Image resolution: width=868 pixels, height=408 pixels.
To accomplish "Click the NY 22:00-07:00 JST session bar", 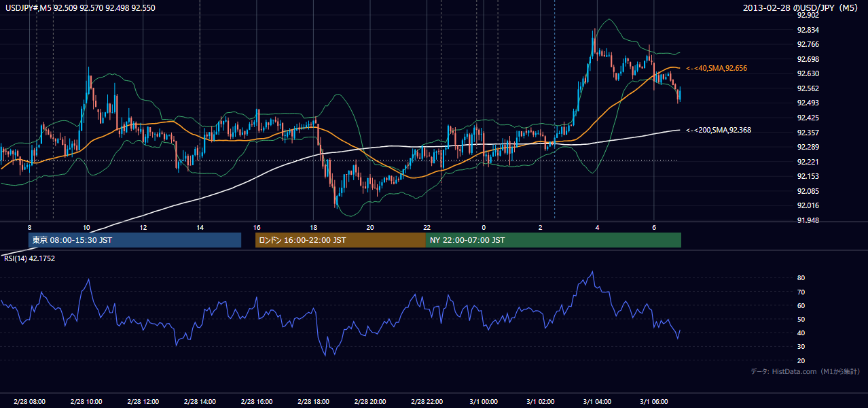I will (x=554, y=240).
